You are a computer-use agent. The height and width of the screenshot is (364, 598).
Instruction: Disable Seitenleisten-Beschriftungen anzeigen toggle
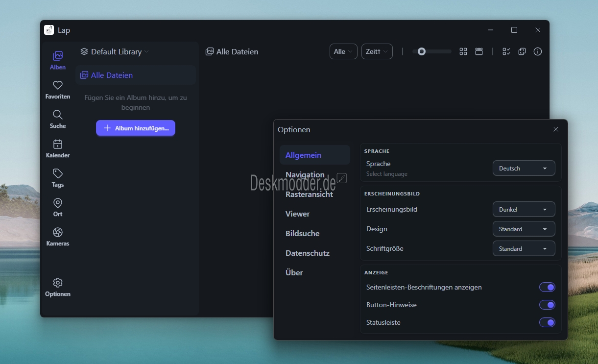pyautogui.click(x=547, y=287)
